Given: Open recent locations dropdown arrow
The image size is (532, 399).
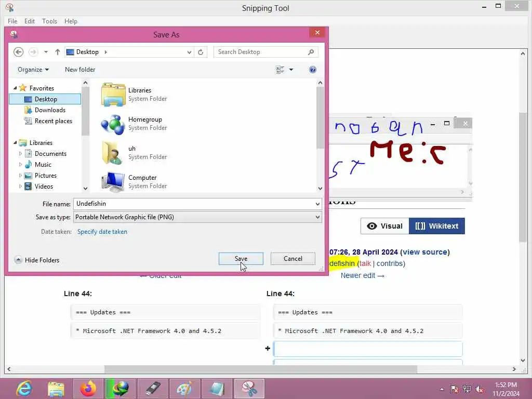Looking at the screenshot, I should (46, 52).
